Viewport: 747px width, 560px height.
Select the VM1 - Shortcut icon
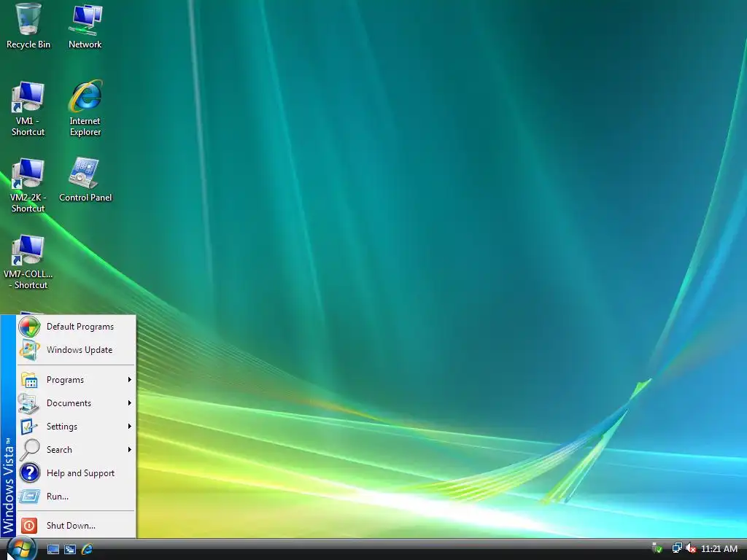click(28, 109)
